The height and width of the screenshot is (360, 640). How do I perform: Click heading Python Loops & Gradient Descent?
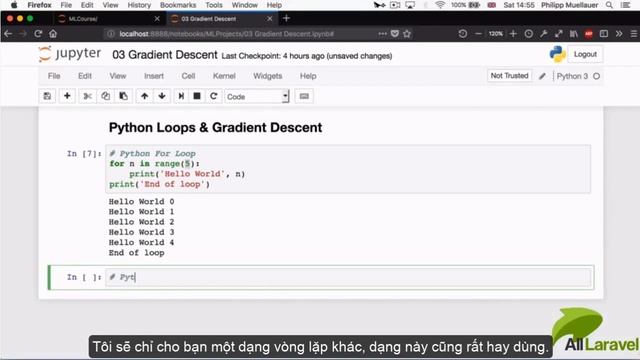(216, 127)
